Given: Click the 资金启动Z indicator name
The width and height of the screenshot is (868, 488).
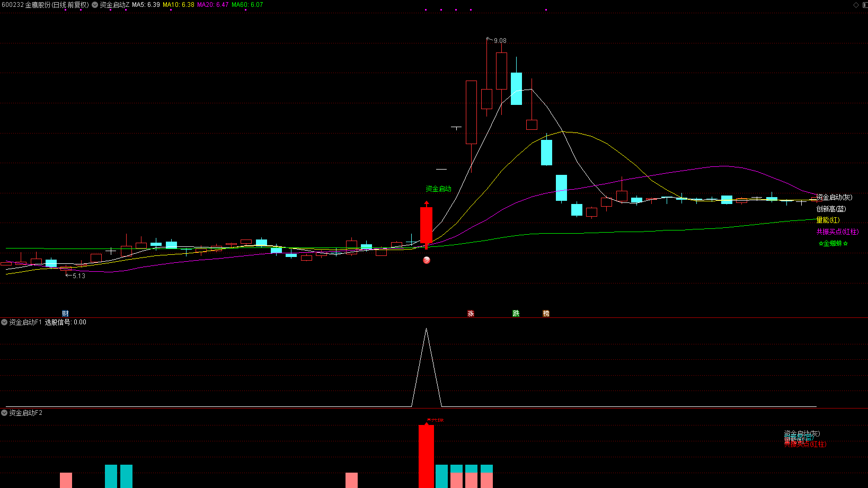Looking at the screenshot, I should pos(114,5).
